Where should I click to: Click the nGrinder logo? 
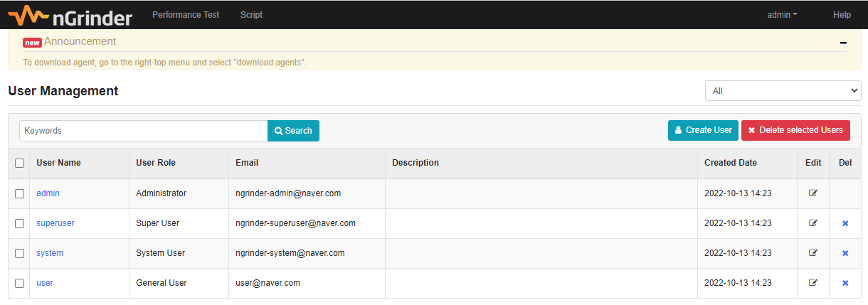tap(70, 14)
